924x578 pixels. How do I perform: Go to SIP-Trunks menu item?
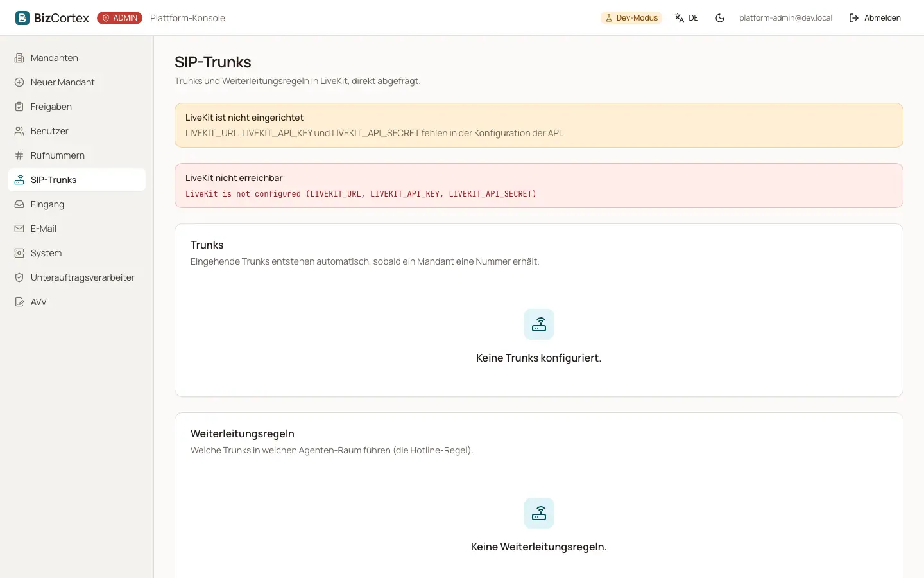[77, 180]
